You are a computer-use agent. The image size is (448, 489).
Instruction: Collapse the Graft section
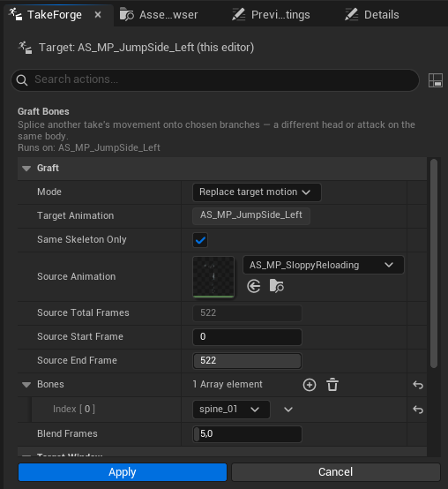tap(26, 169)
